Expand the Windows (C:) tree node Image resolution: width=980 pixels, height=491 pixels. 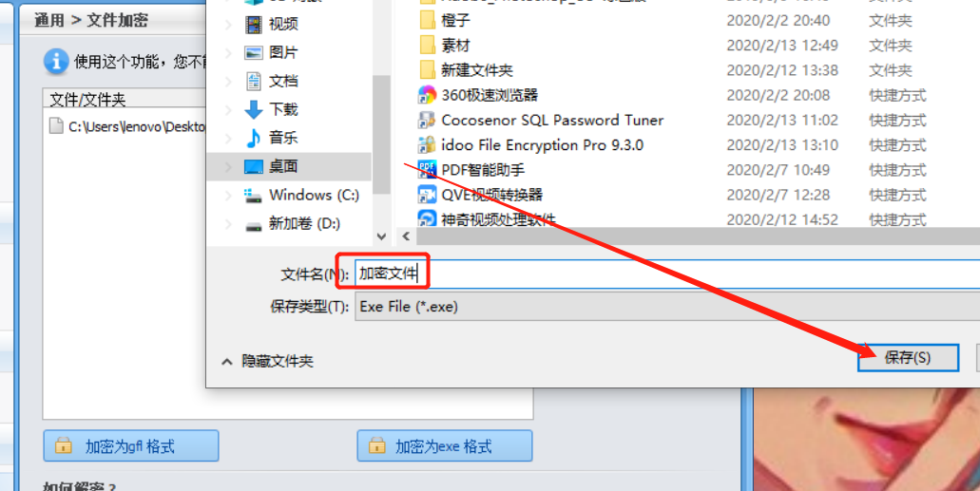(x=228, y=195)
